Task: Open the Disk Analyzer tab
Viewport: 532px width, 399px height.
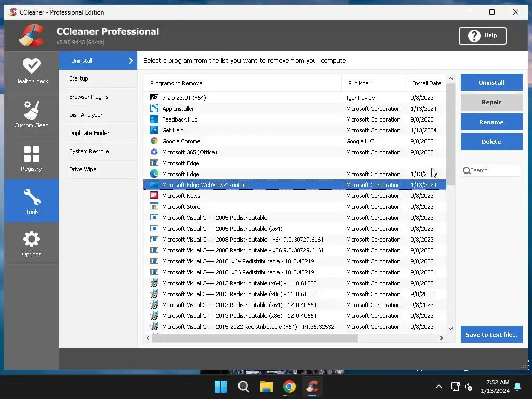Action: pyautogui.click(x=98, y=115)
